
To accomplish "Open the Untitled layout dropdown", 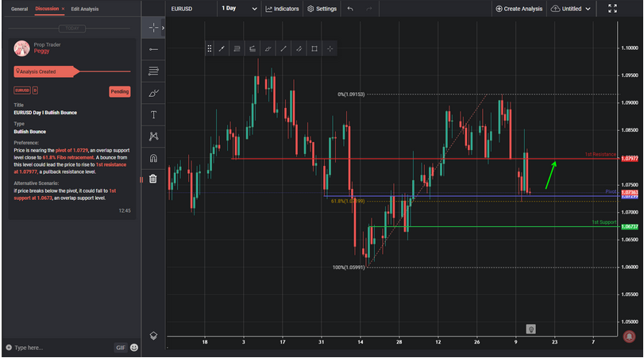I will [x=570, y=9].
